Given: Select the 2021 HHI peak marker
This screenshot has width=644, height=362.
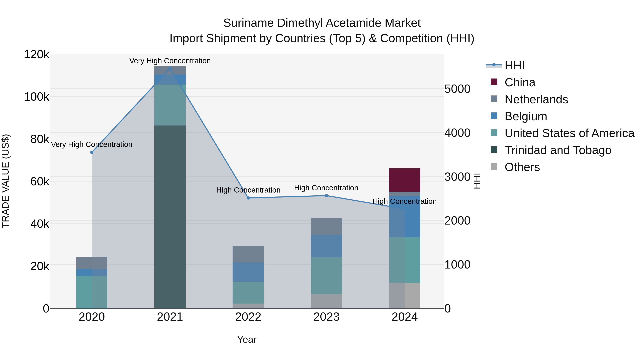Looking at the screenshot, I should [170, 68].
